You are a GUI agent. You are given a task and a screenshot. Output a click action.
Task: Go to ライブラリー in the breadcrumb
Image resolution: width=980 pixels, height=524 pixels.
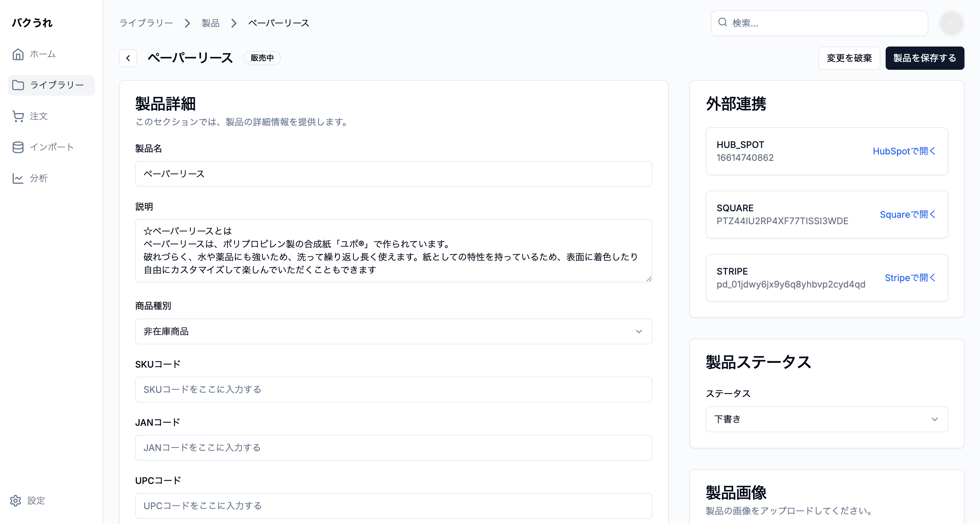[146, 23]
